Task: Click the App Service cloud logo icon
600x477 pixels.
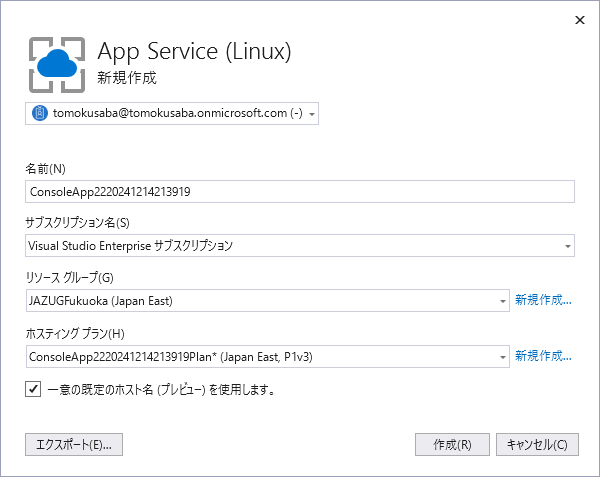Action: point(55,61)
